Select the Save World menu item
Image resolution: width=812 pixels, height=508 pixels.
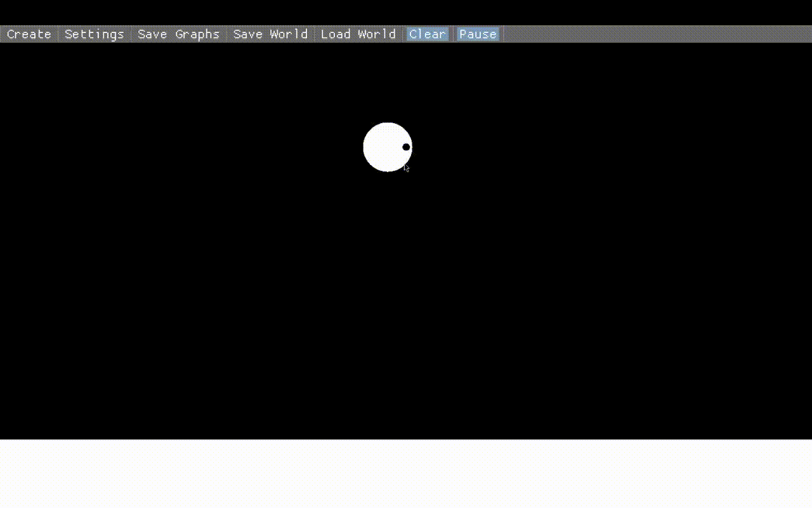pyautogui.click(x=270, y=34)
